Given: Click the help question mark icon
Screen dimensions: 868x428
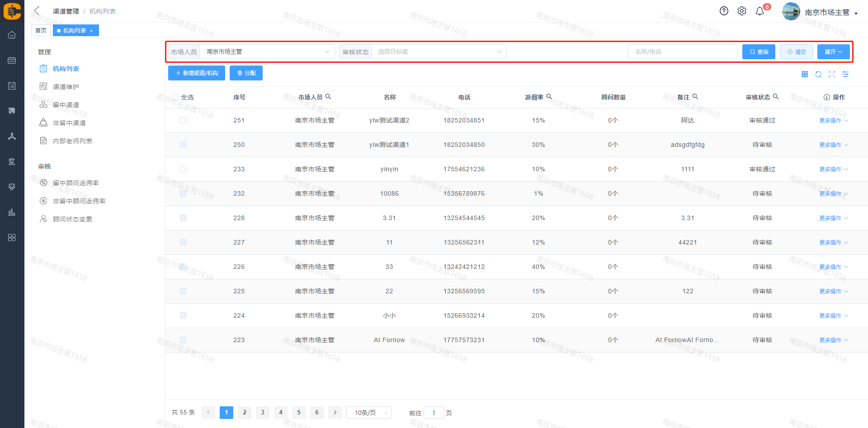Looking at the screenshot, I should click(724, 11).
